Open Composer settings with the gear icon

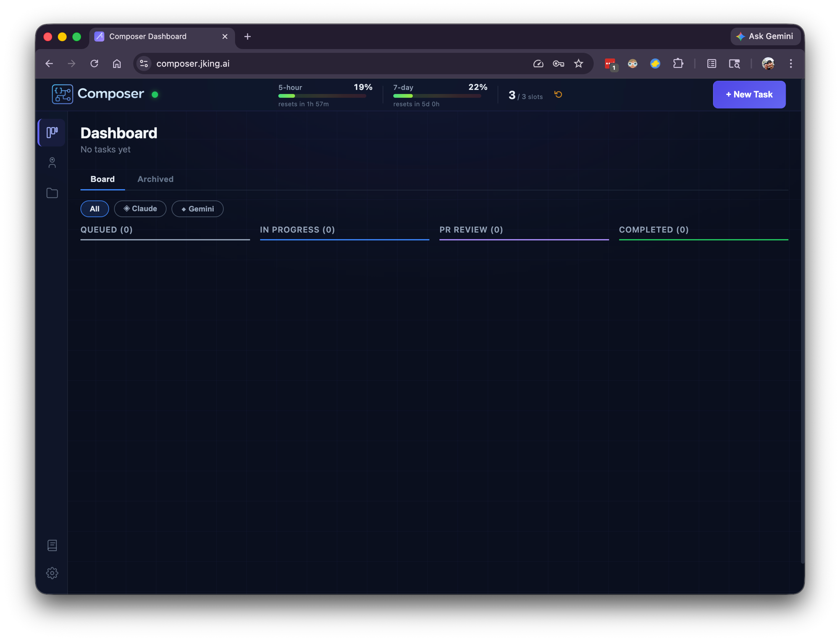tap(52, 573)
